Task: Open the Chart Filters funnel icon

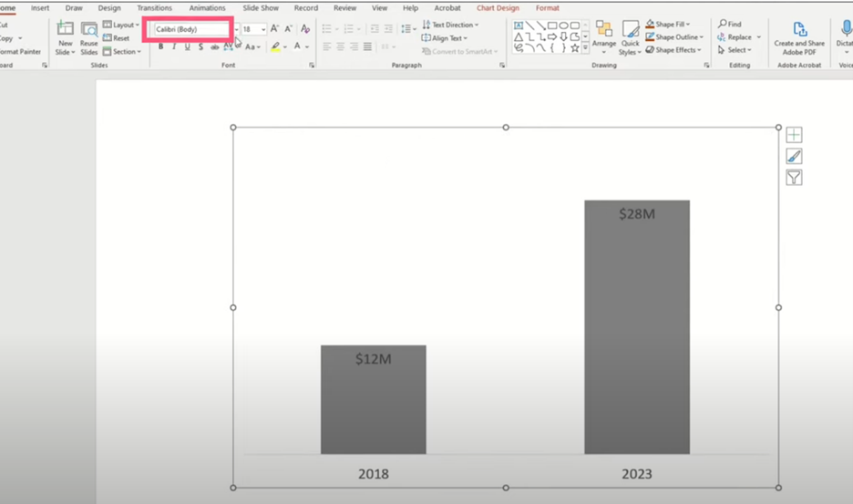Action: (794, 178)
